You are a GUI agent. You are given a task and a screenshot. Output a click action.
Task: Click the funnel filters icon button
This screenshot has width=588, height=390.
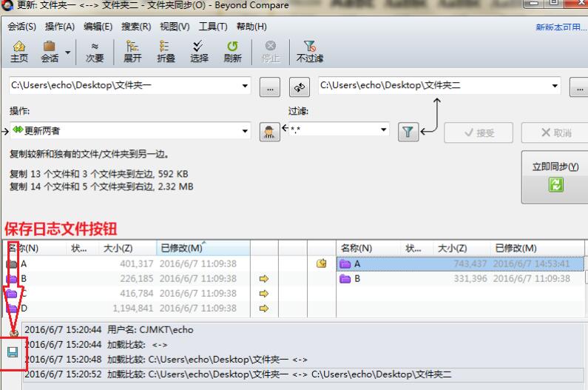pyautogui.click(x=408, y=132)
